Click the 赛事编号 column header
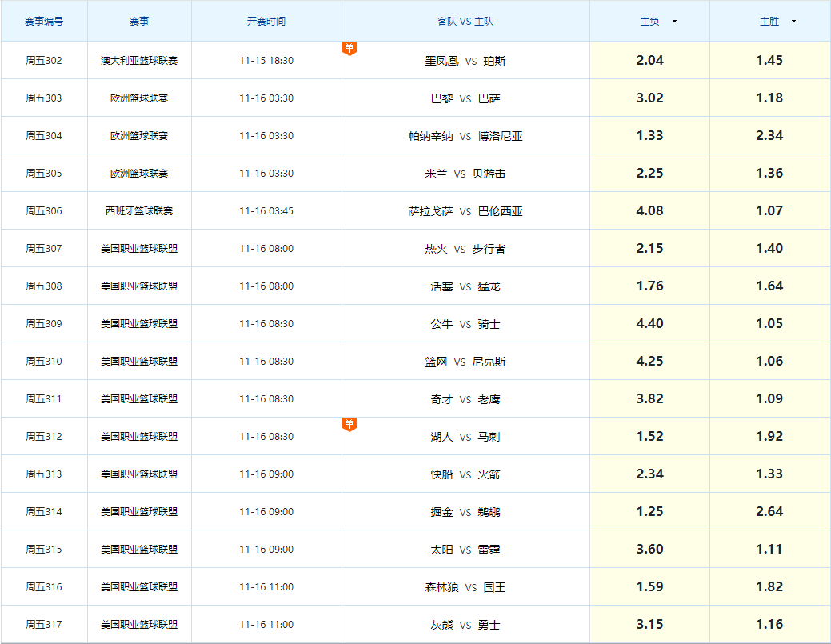This screenshot has width=831, height=644. tap(44, 22)
